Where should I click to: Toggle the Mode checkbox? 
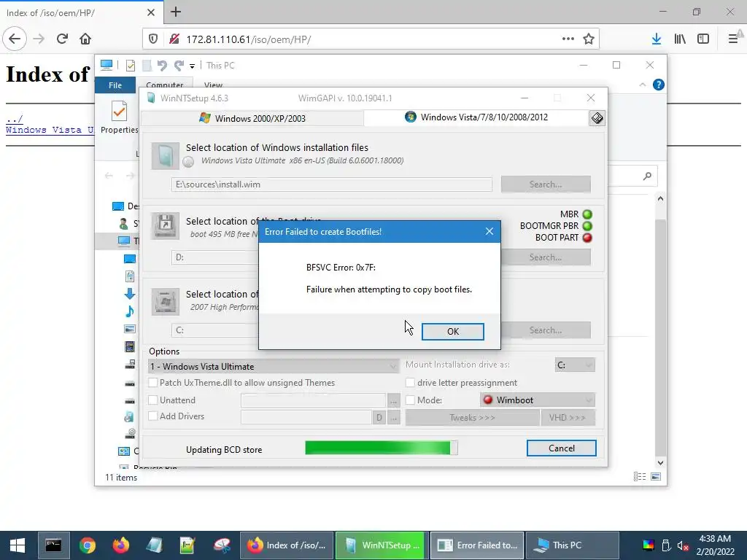tap(410, 400)
